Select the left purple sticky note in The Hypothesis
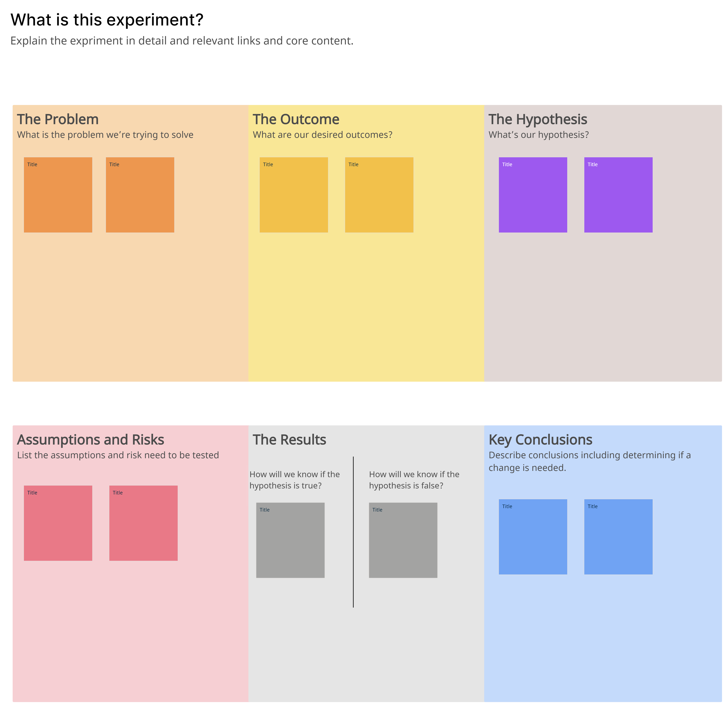 coord(533,195)
